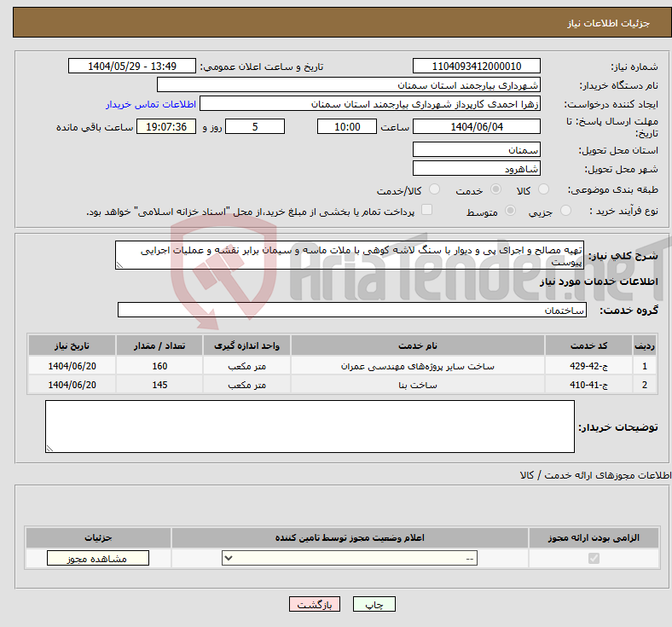Click the نام خدمت column header
Image resolution: width=672 pixels, height=627 pixels.
tap(417, 345)
